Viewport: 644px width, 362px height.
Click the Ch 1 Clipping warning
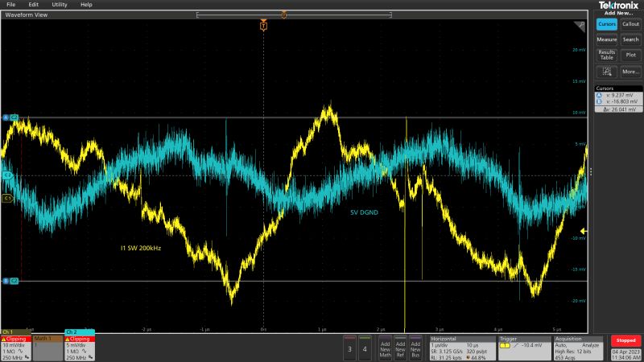pos(15,339)
